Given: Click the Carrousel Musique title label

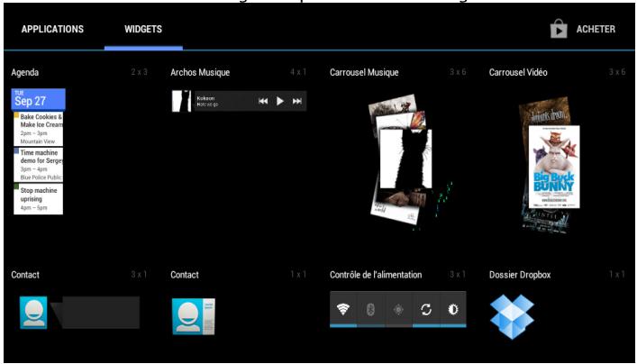Looking at the screenshot, I should pos(364,72).
